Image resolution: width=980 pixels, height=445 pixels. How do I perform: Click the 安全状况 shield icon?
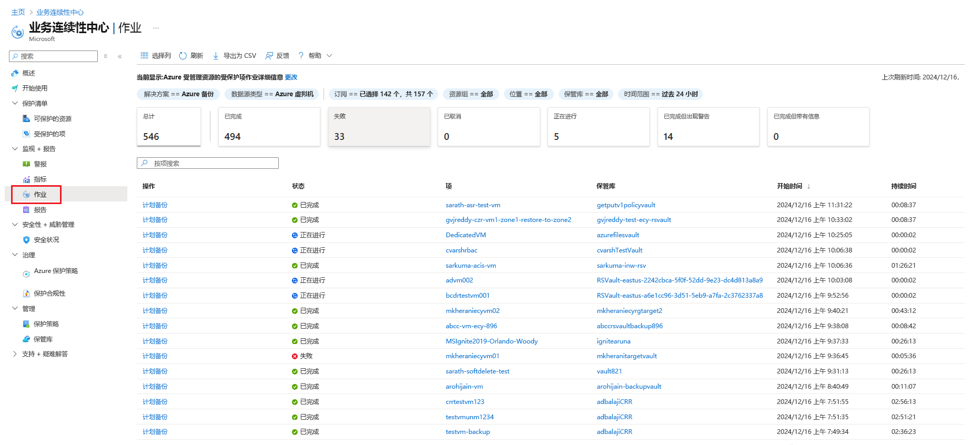click(26, 240)
